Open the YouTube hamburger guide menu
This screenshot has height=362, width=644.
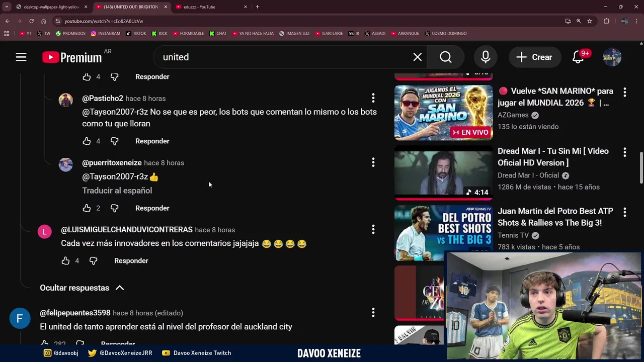pos(21,57)
